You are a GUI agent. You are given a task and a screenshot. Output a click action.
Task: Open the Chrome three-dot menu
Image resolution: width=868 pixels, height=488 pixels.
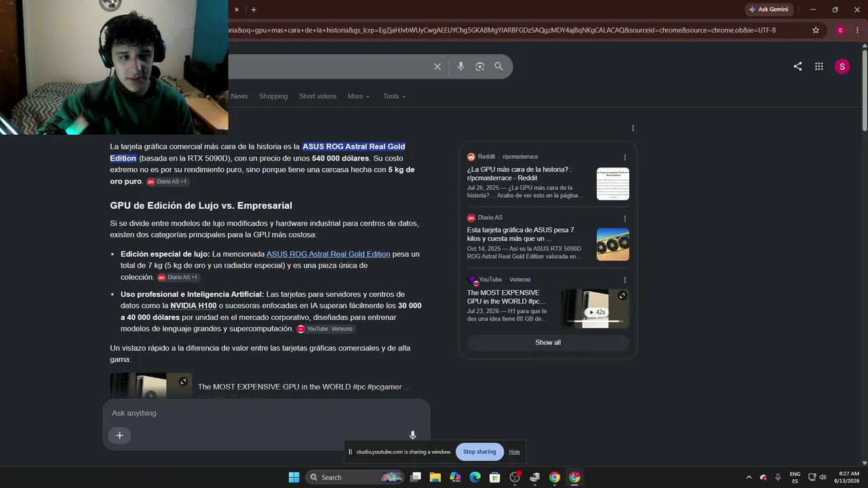pos(857,30)
